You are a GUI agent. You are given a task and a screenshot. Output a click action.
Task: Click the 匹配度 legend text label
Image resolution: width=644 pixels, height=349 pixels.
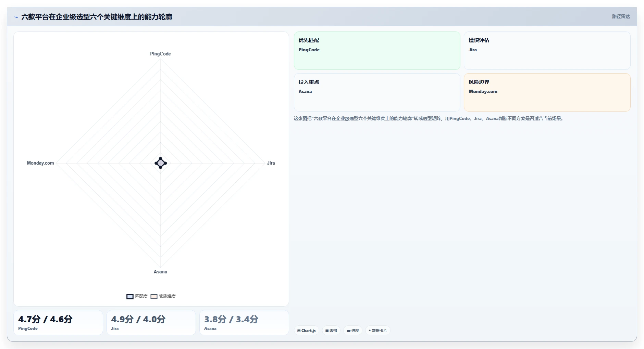coord(141,296)
